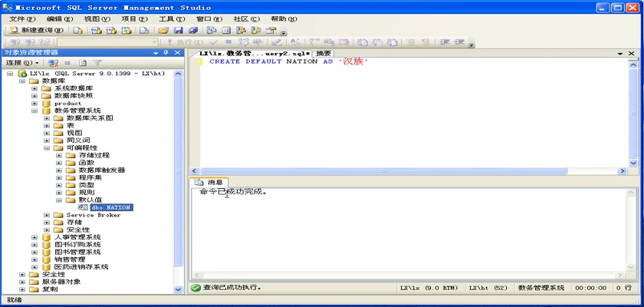Toggle auto-hide pin on 对象资源管理器 panel
The width and height of the screenshot is (644, 307).
[166, 53]
